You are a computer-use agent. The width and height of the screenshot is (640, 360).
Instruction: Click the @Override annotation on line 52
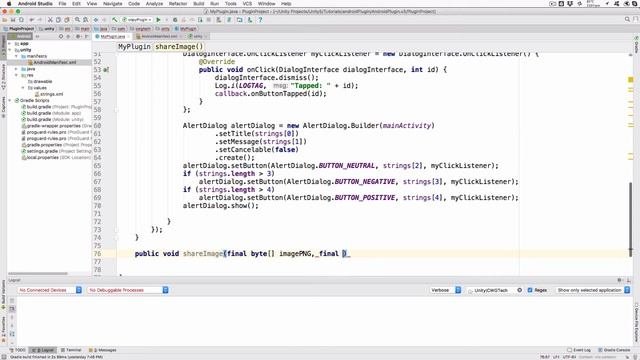click(217, 62)
